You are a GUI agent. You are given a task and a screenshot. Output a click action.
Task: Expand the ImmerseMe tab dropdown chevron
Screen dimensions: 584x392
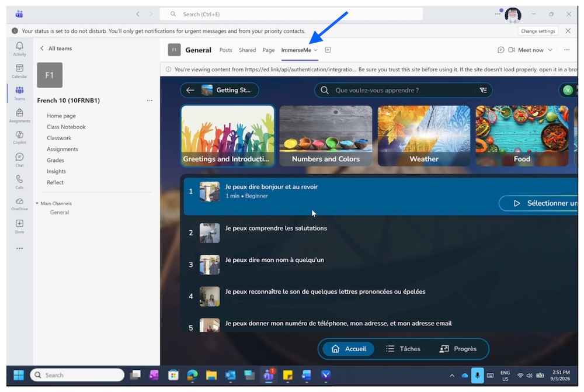tap(315, 50)
